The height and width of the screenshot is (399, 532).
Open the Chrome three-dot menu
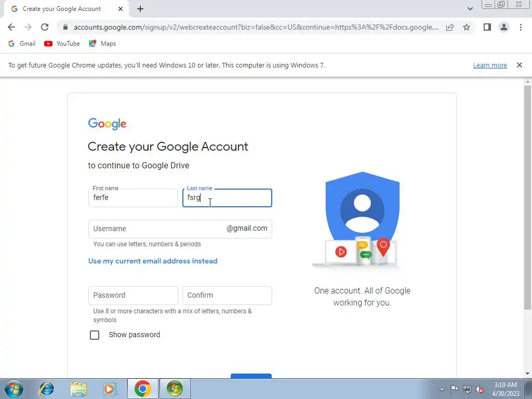click(521, 27)
